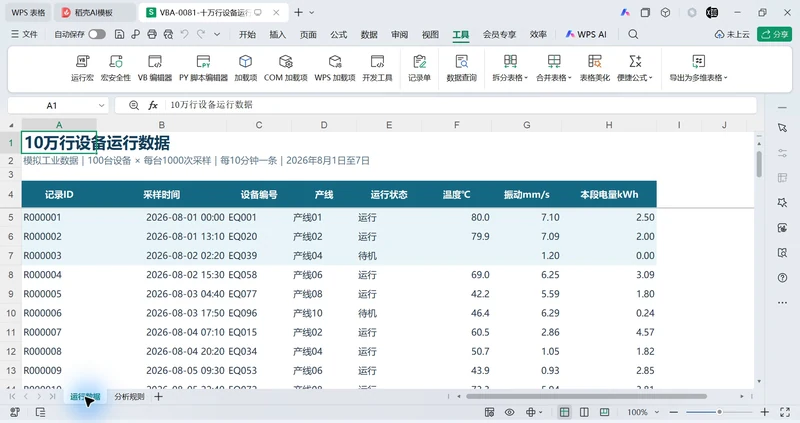Open 稻壳AI模板 tab
800x423 pixels.
coord(93,12)
